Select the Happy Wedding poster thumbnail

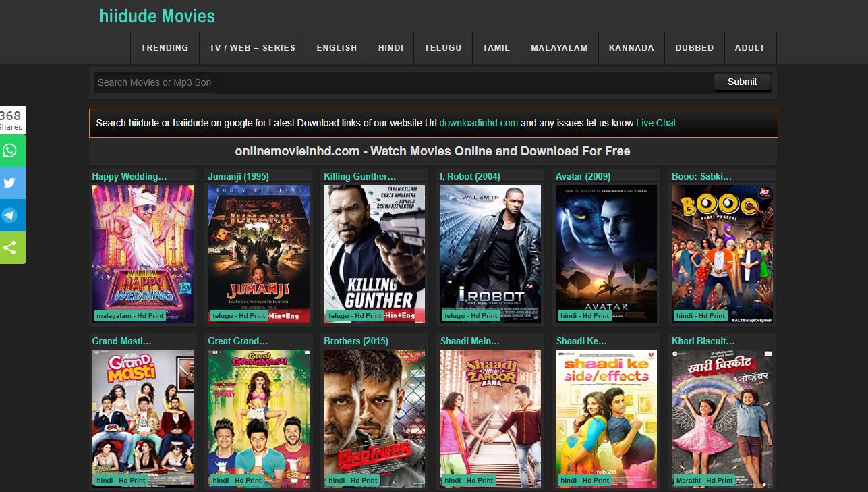(143, 254)
